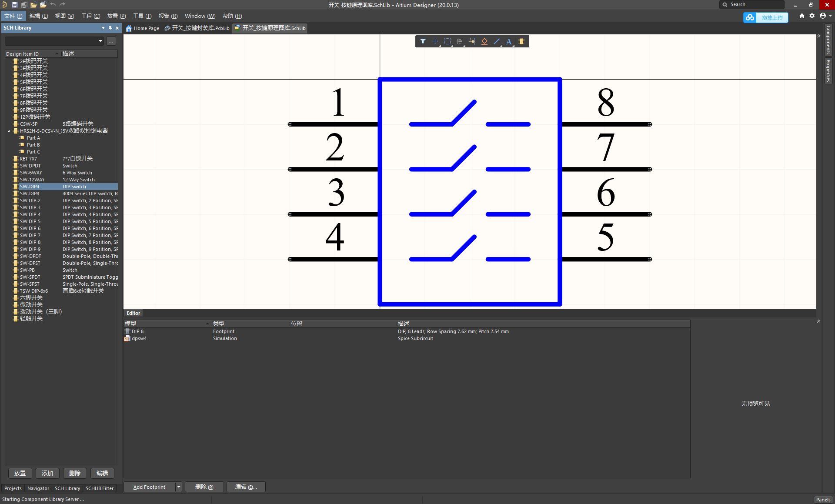Select the DIP-8 footprint model row
This screenshot has width=835, height=504.
pos(407,331)
